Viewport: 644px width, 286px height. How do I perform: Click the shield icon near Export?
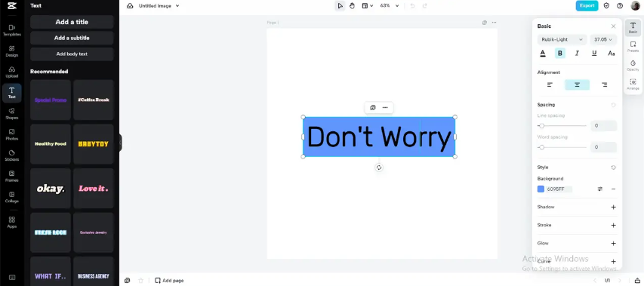point(606,6)
